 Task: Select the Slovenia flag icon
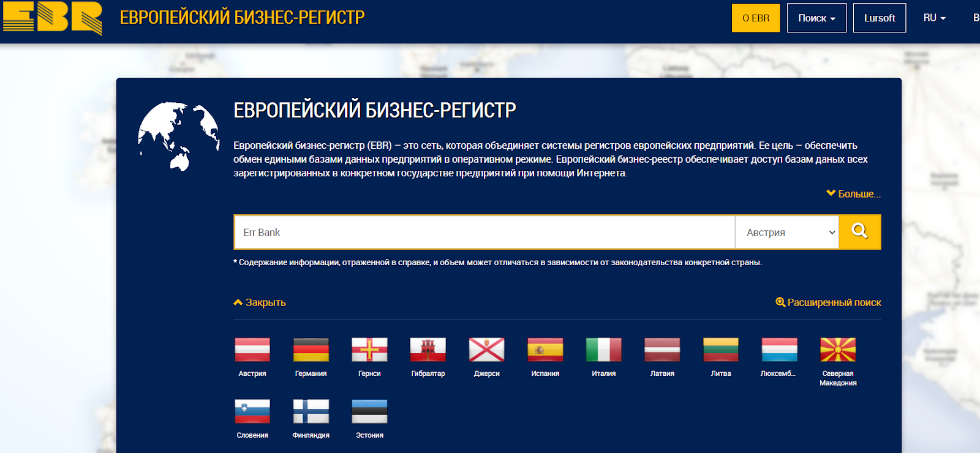click(252, 411)
